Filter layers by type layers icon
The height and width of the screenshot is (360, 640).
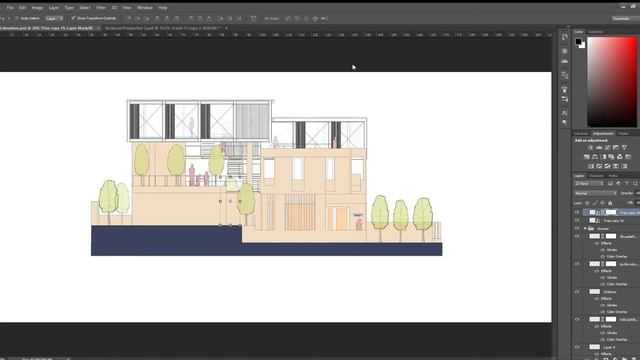click(x=627, y=184)
